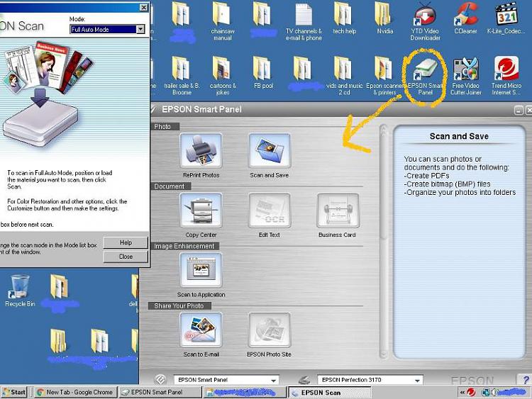Open TV channels & e-mail document
This screenshot has width=532, height=399.
click(x=304, y=21)
